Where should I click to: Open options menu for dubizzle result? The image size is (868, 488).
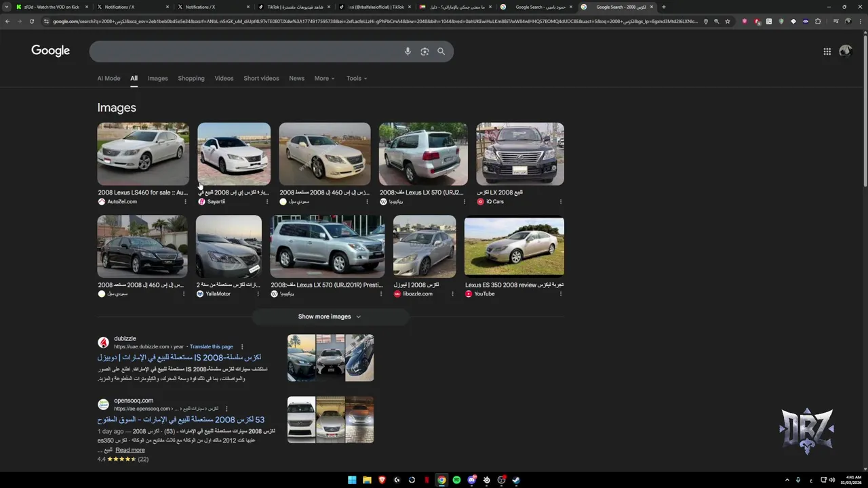click(x=242, y=347)
